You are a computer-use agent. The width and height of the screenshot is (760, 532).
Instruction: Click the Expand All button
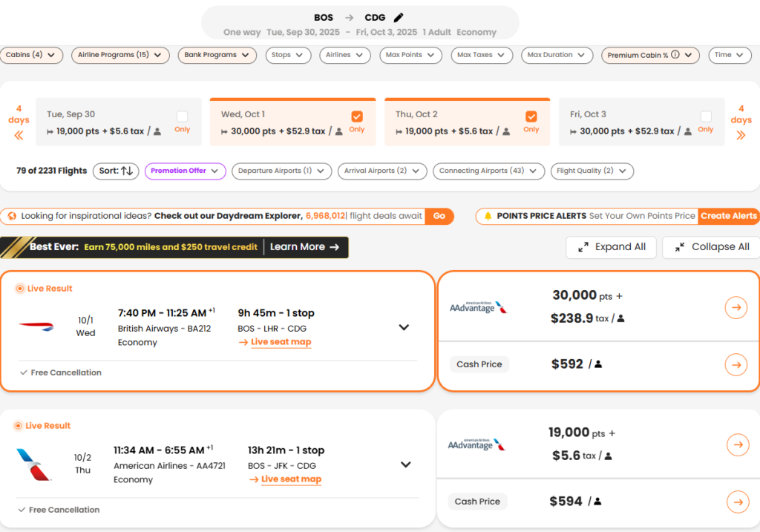(x=611, y=247)
